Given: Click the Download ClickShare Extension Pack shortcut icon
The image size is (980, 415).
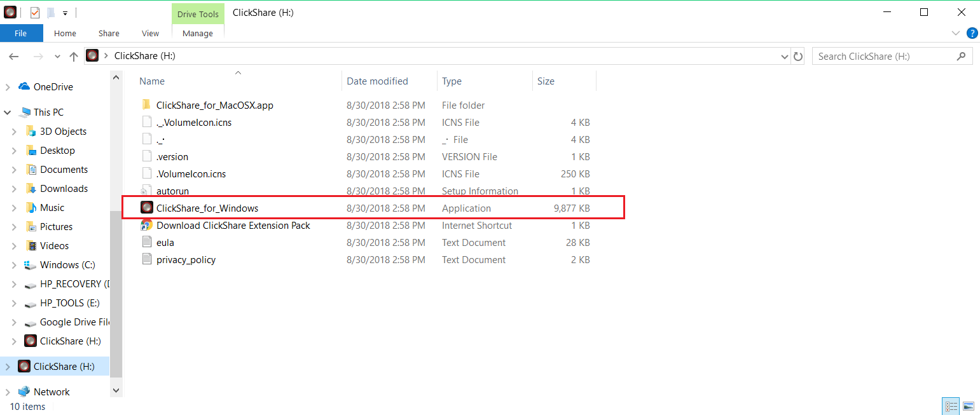Looking at the screenshot, I should pos(146,225).
